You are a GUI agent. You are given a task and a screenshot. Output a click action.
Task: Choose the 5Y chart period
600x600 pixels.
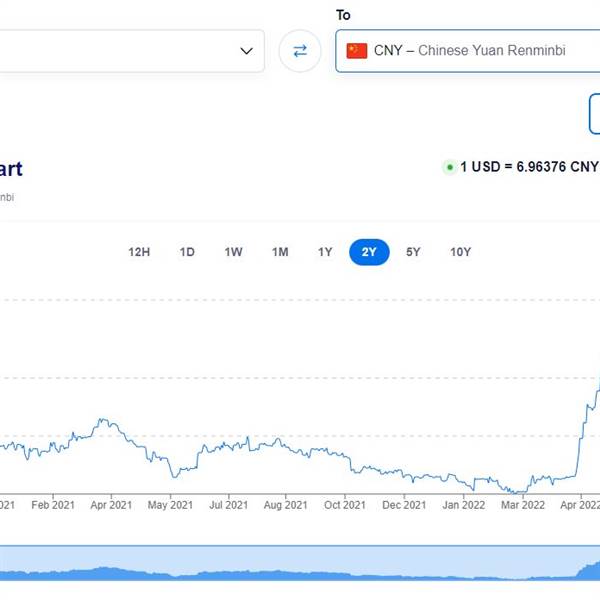[x=413, y=252]
